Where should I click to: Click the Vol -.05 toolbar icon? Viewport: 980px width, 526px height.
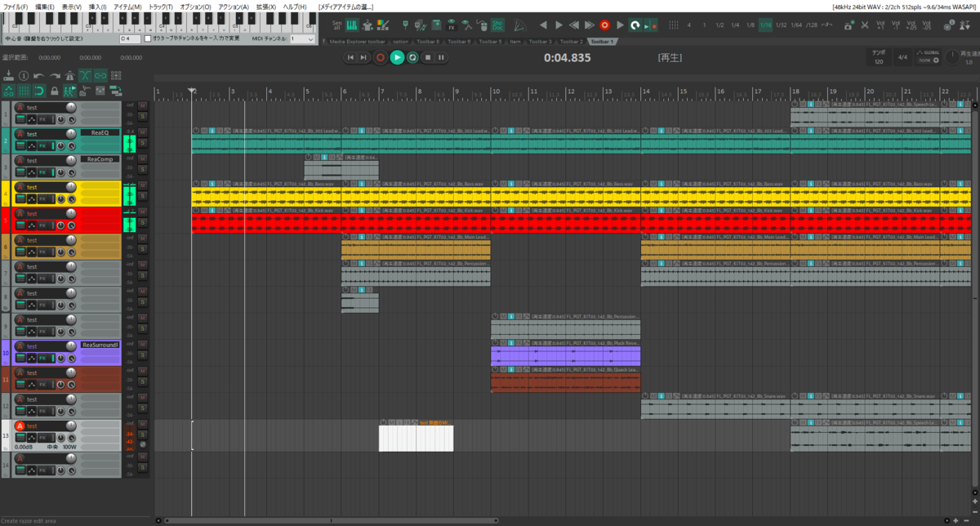coord(926,25)
